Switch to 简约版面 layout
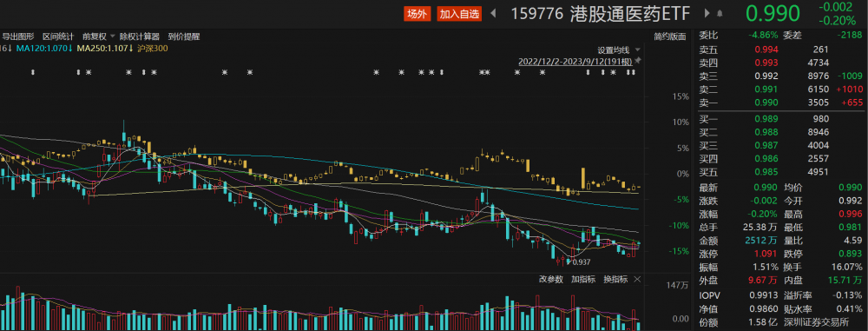 pos(670,36)
